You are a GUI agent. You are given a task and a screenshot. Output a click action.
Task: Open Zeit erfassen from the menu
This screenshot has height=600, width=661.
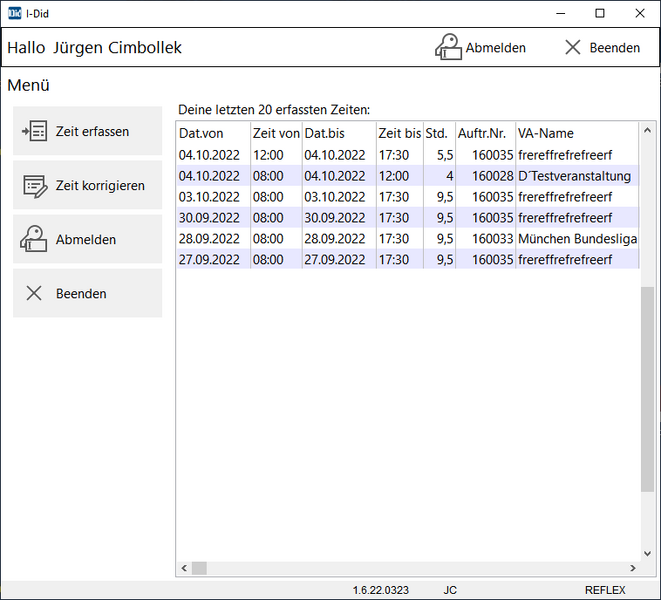[88, 131]
